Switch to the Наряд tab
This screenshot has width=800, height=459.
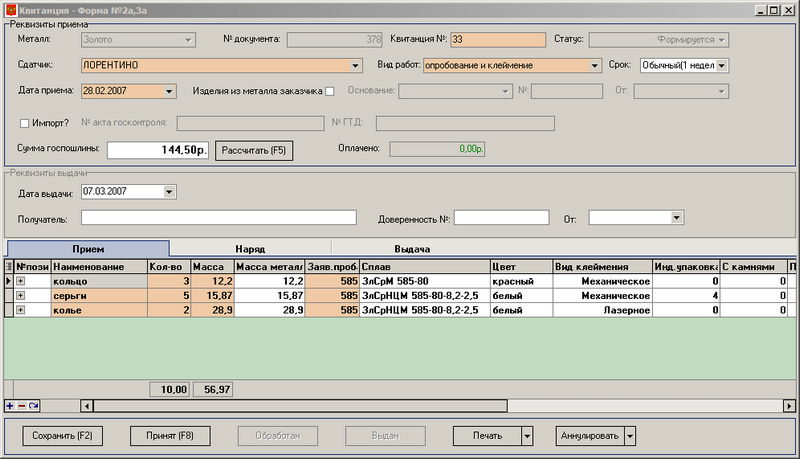tap(250, 249)
